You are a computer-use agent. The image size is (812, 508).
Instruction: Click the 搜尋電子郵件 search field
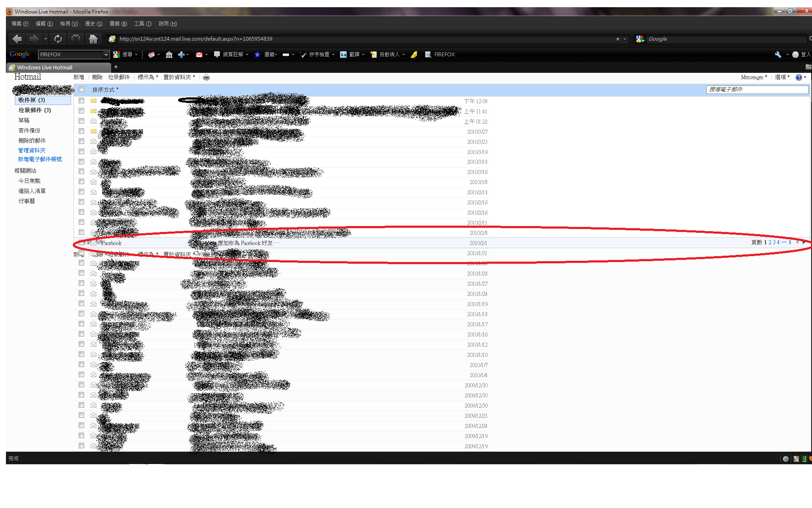(756, 89)
